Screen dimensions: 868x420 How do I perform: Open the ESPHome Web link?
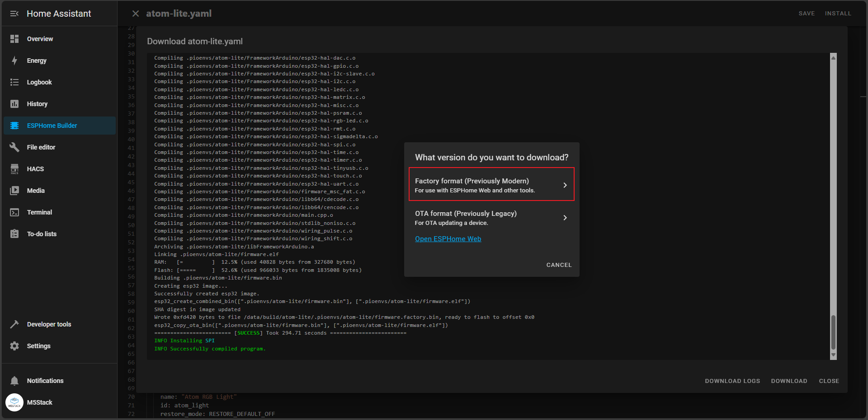click(448, 239)
